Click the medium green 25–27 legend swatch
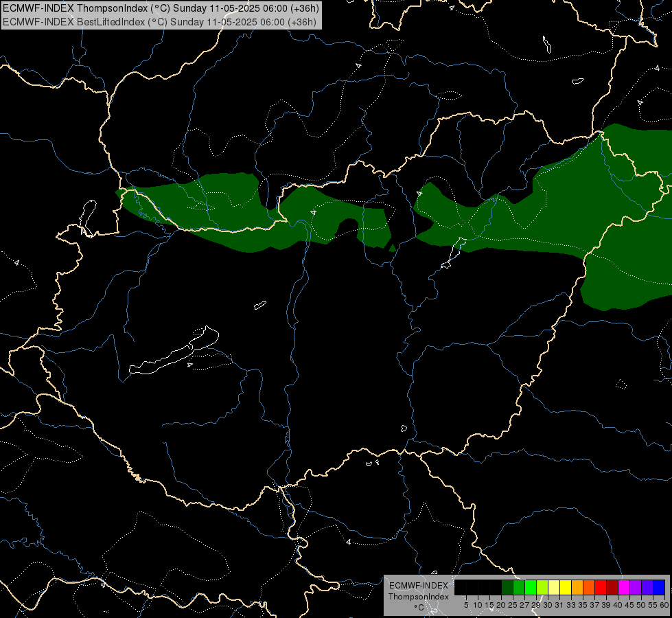672x618 pixels. point(519,587)
